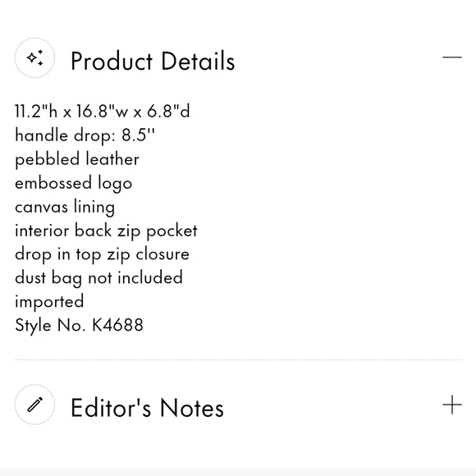Expand Editor's Notes with the plus icon
476x476 pixels.
pyautogui.click(x=452, y=405)
